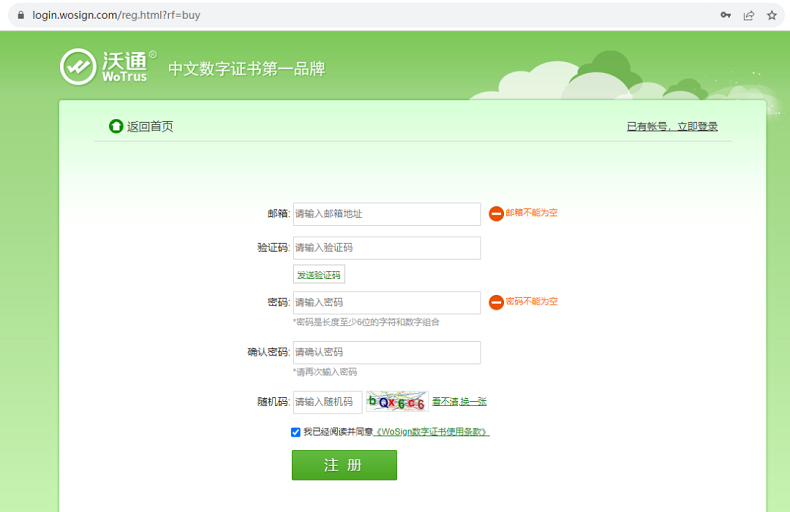Click the 确认密码 confirm password field

tap(386, 352)
